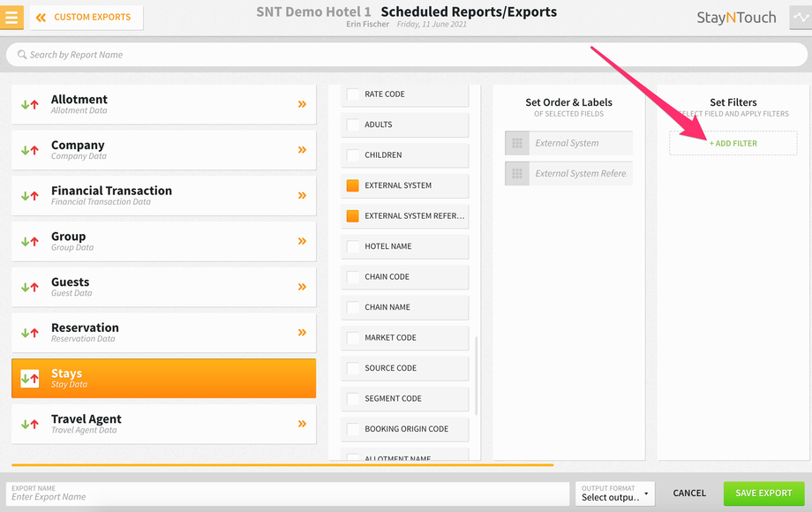Click the Travel Agent arrows icon
This screenshot has width=812, height=512.
tap(29, 424)
